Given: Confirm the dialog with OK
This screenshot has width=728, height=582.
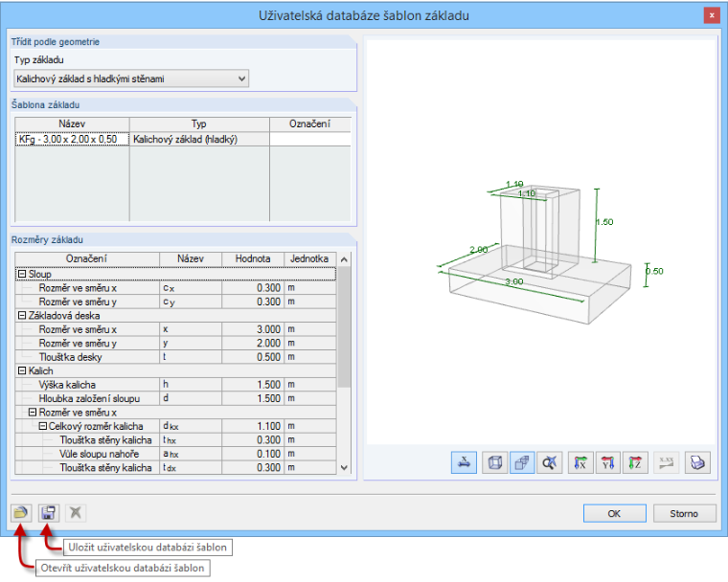Looking at the screenshot, I should click(614, 513).
